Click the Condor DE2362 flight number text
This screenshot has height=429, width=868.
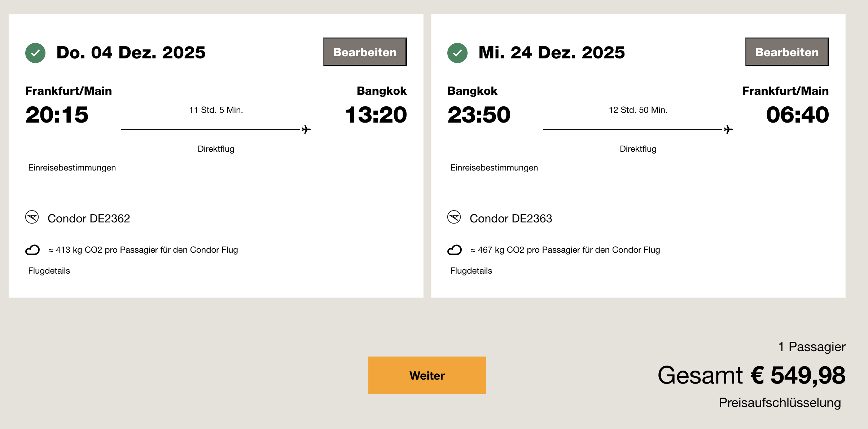89,218
